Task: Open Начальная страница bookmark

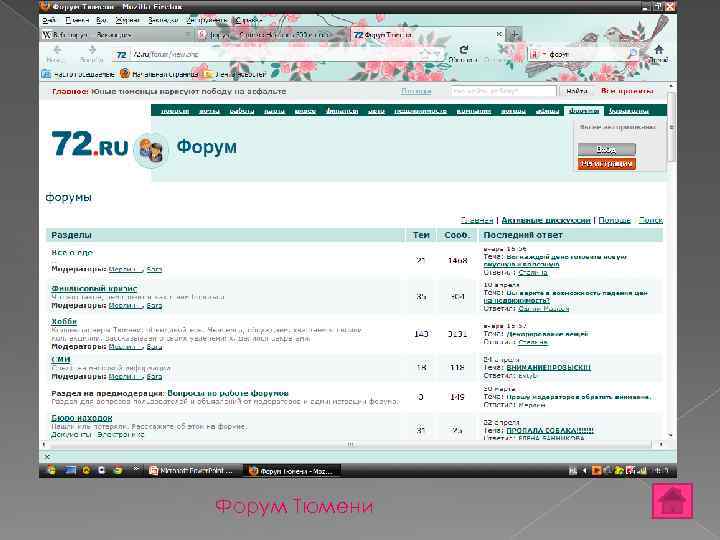Action: pyautogui.click(x=159, y=74)
